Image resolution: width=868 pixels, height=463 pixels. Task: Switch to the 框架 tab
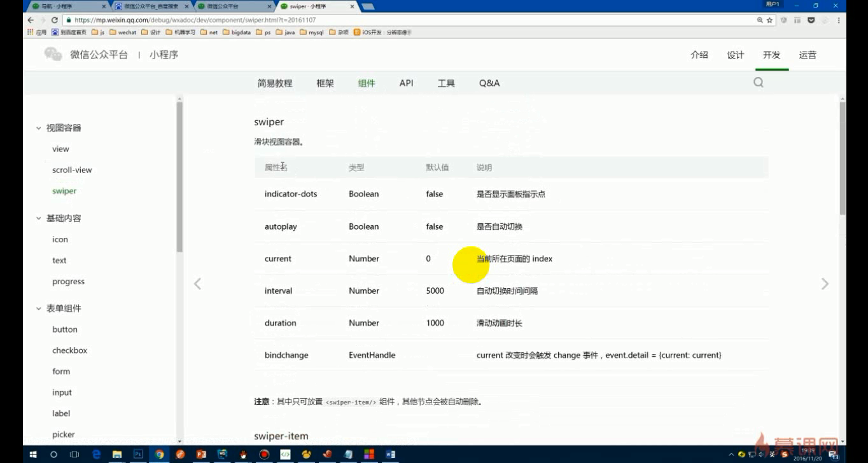[325, 83]
